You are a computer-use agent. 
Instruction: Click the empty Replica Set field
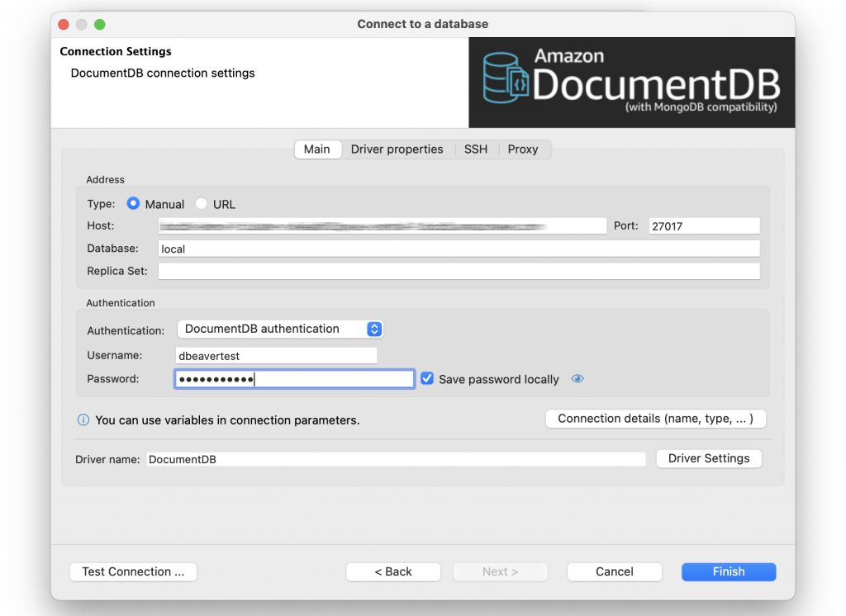pos(459,272)
